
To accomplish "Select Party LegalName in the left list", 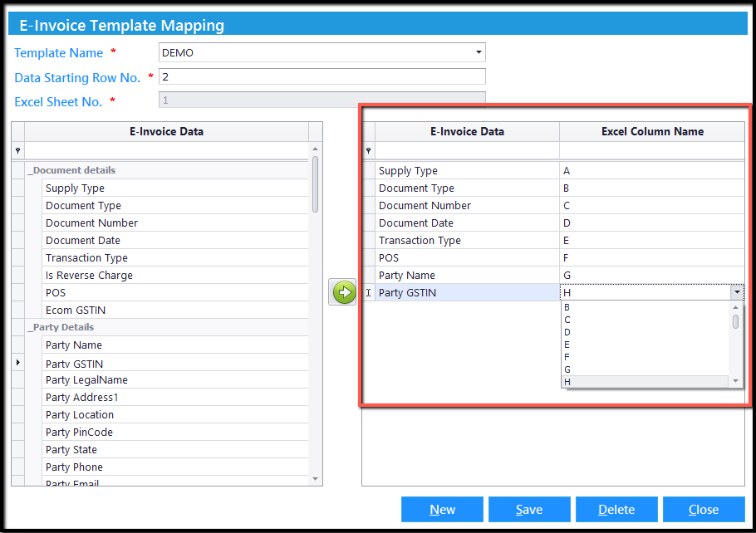I will click(86, 380).
